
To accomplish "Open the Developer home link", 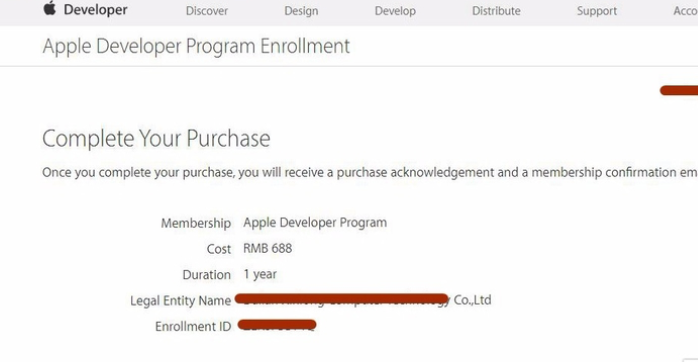I will pyautogui.click(x=95, y=10).
